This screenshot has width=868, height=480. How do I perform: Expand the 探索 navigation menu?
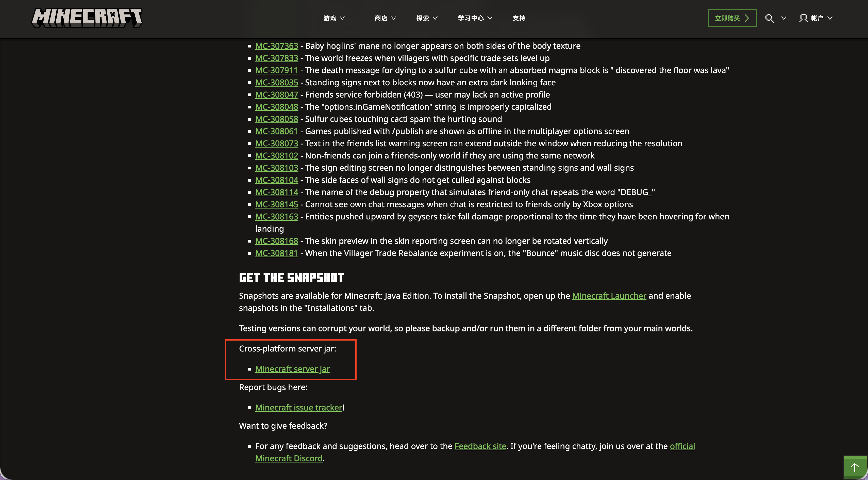(427, 18)
